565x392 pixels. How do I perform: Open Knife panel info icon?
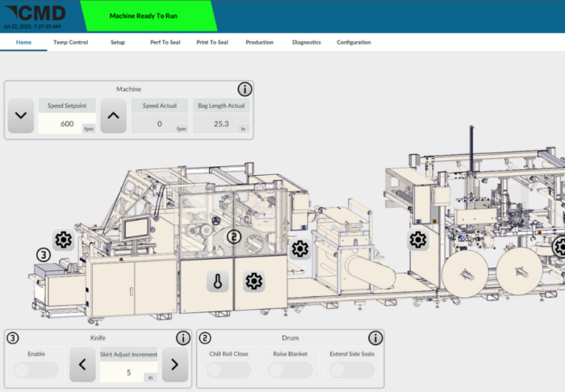tap(183, 338)
